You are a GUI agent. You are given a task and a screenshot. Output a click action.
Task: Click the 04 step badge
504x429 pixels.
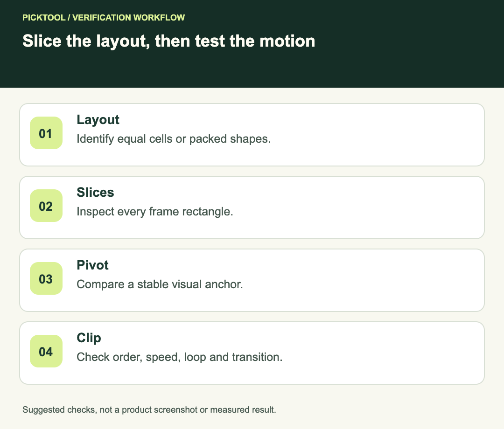click(46, 351)
